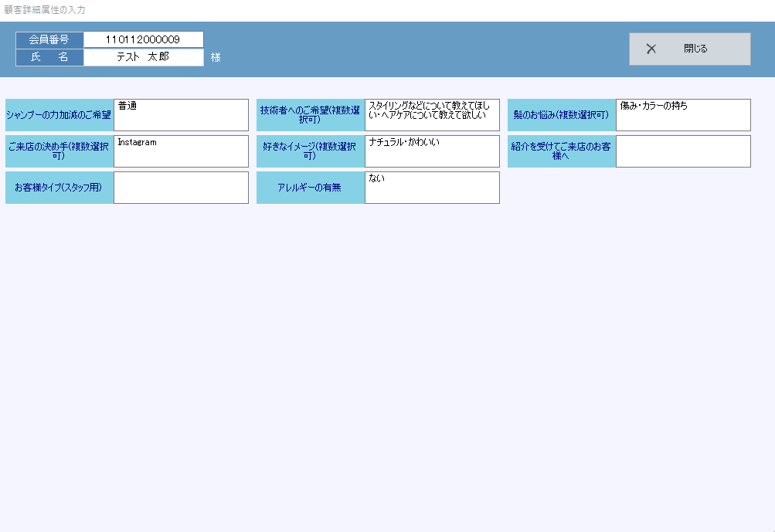Open the 技術者へのご希望 value box
Viewport: 775px width, 532px height.
coord(432,115)
